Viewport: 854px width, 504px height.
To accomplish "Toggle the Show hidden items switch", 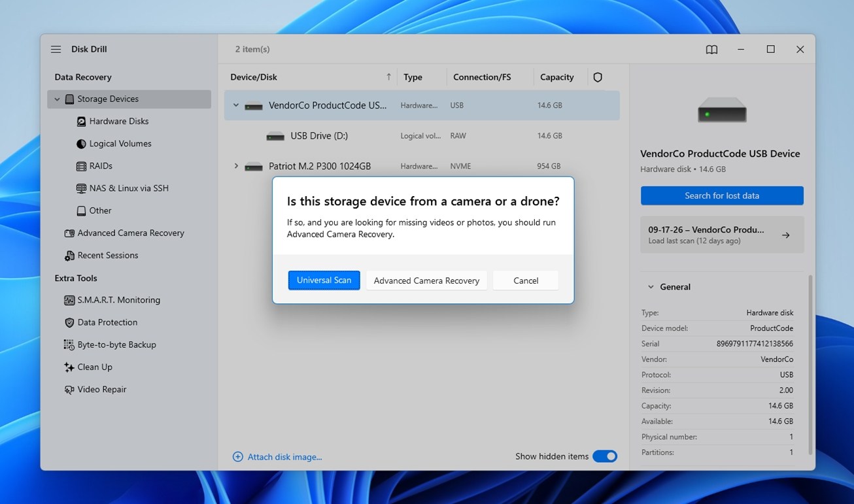I will coord(605,456).
